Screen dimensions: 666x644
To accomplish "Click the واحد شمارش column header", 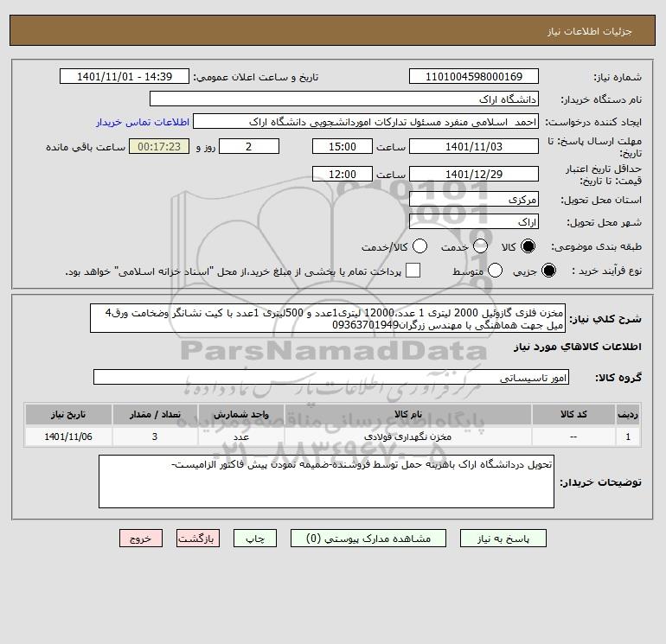I will (240, 414).
